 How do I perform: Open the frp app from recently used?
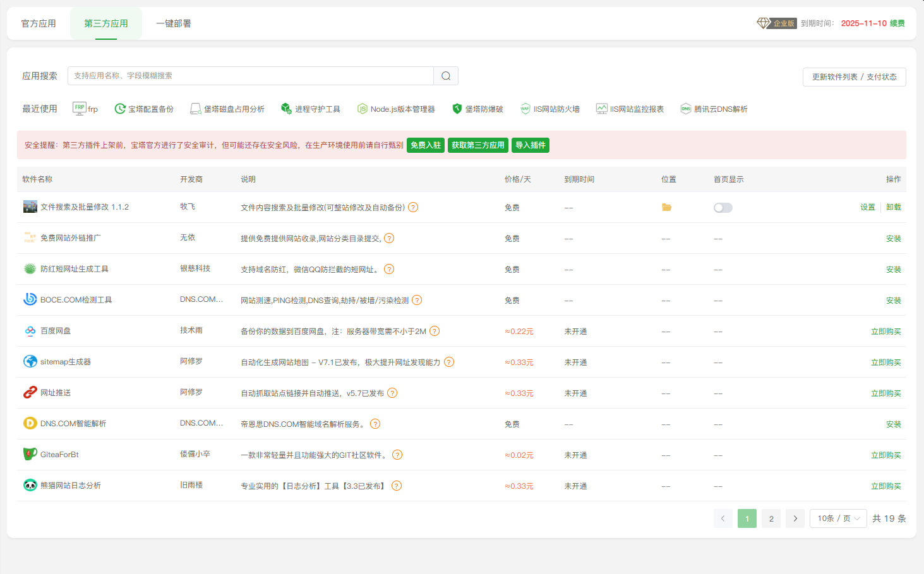85,108
